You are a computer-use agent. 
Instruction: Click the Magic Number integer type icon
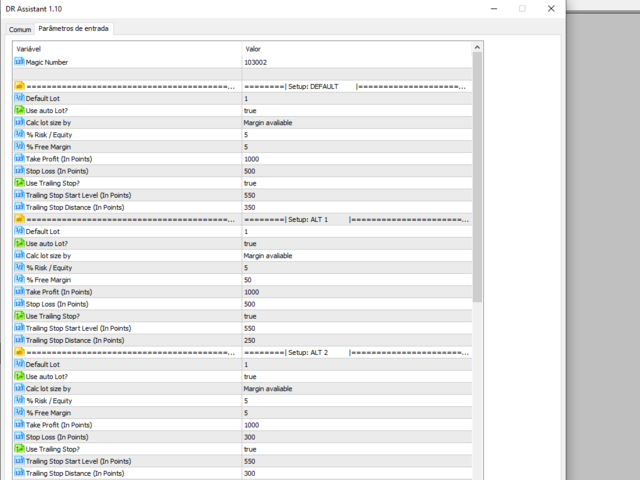[19, 62]
